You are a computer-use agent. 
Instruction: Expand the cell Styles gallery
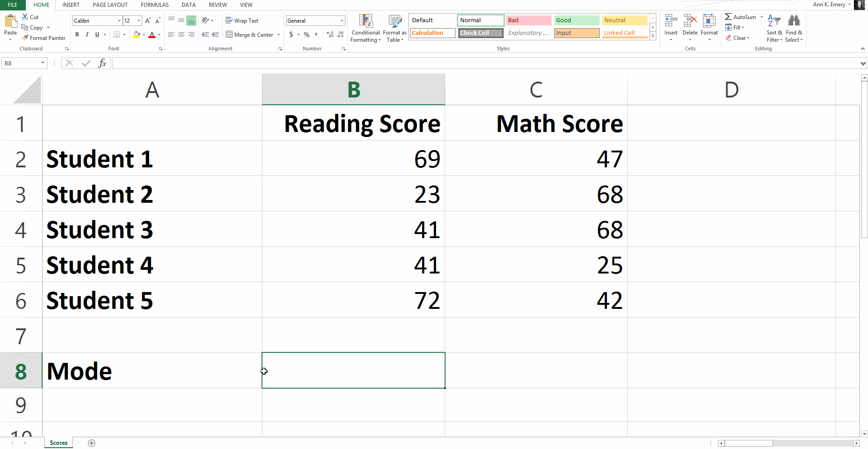[x=653, y=36]
